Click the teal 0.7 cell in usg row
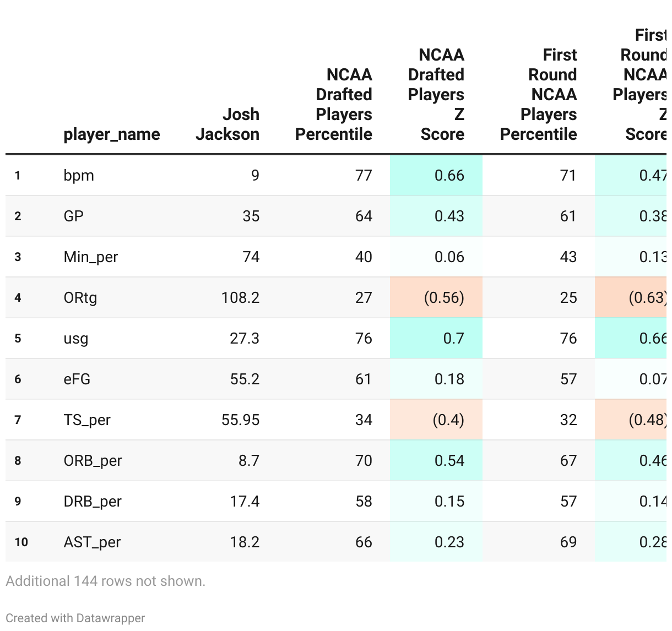 pyautogui.click(x=453, y=339)
